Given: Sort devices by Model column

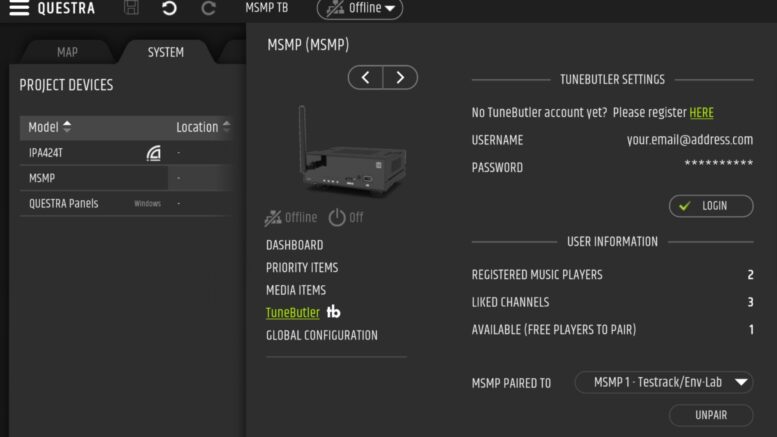Looking at the screenshot, I should 50,127.
